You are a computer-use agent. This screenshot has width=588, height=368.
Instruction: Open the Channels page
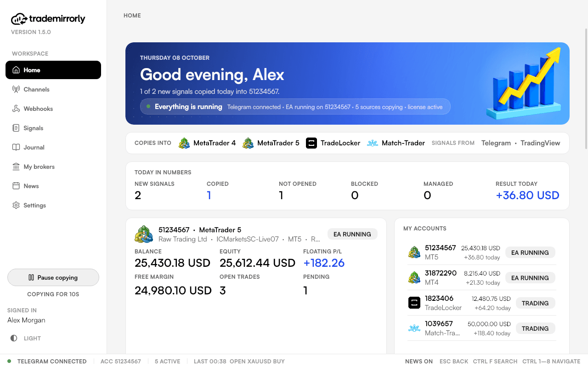tap(53, 89)
